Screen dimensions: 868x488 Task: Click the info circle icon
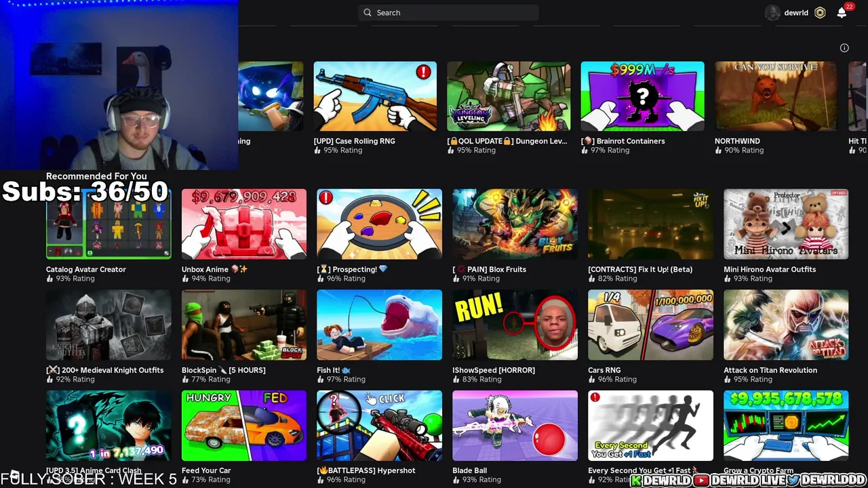[x=844, y=47]
